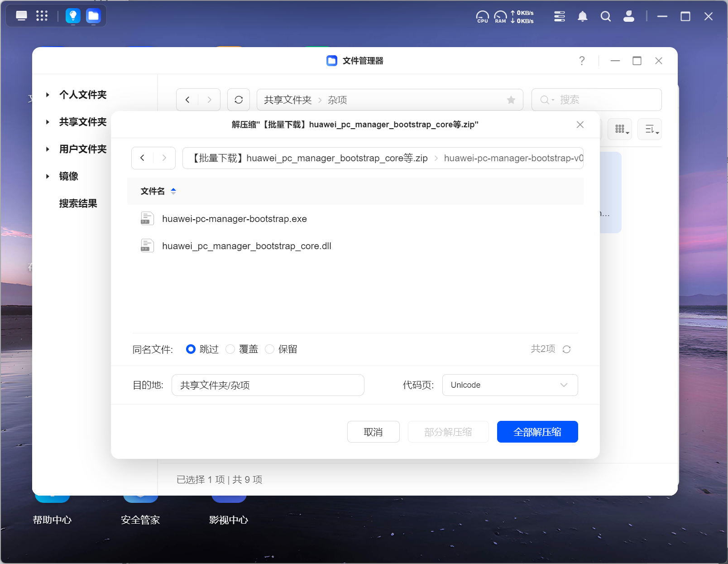This screenshot has height=564, width=728.
Task: Close the extract dialog with X
Action: pos(580,125)
